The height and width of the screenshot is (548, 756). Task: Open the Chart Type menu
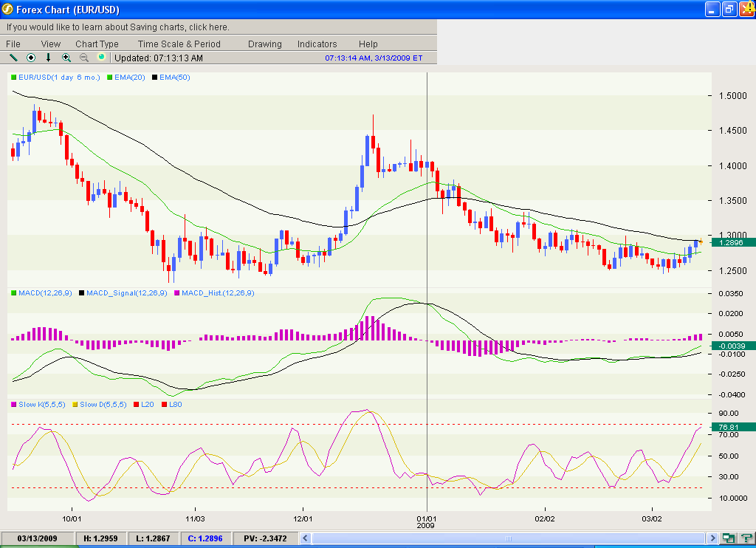[97, 44]
